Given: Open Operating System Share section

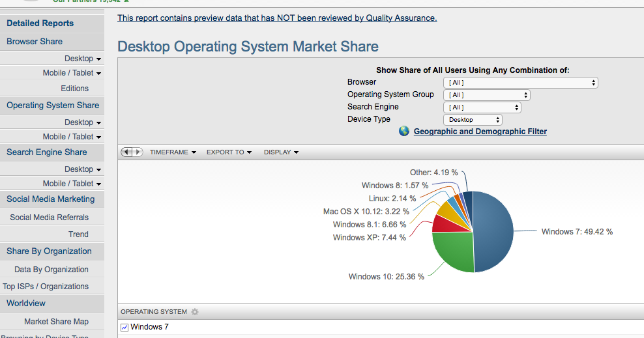Looking at the screenshot, I should tap(51, 106).
